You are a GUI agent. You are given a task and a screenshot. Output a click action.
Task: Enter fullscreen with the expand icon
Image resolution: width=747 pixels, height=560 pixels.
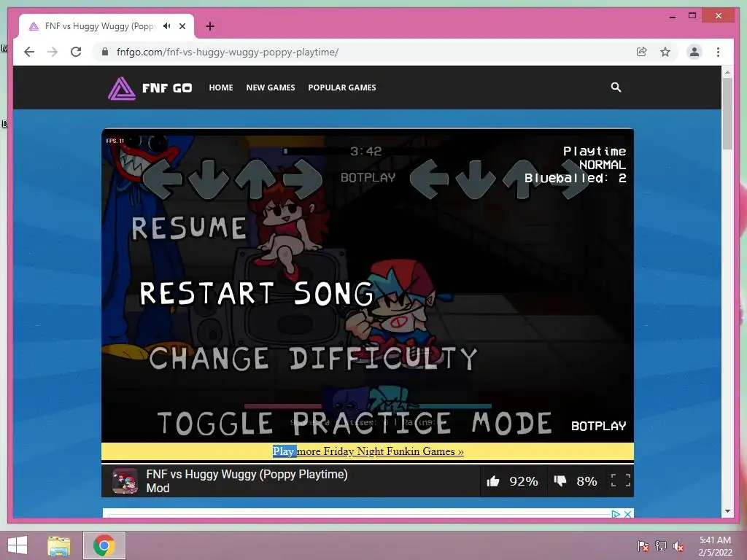tap(621, 481)
